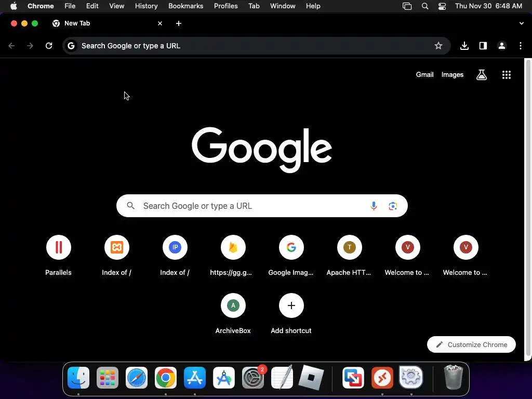Open the Google Images shortcut
532x399 pixels.
pyautogui.click(x=291, y=255)
